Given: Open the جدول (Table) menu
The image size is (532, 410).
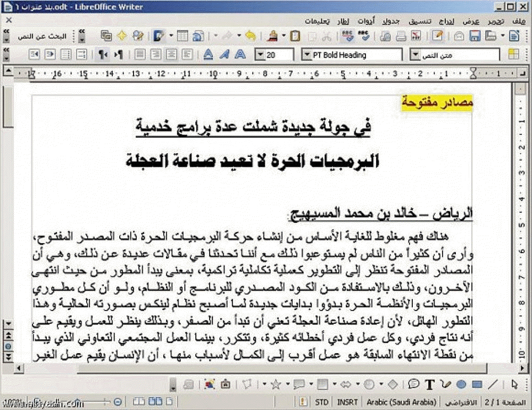Looking at the screenshot, I should coord(391,21).
